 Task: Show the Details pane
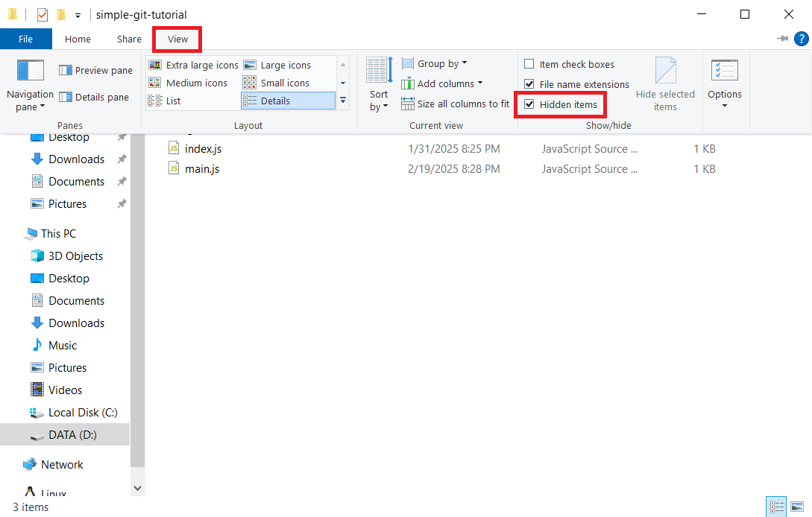[95, 97]
